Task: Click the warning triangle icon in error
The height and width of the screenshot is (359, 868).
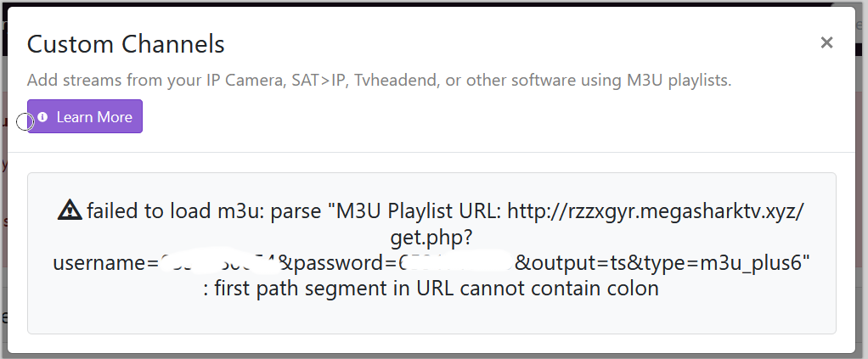Action: (70, 210)
